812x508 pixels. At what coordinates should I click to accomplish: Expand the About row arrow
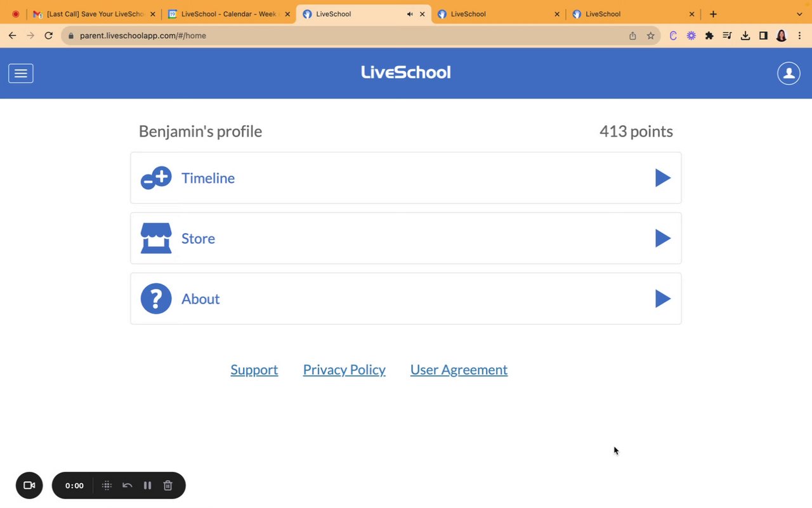click(663, 298)
